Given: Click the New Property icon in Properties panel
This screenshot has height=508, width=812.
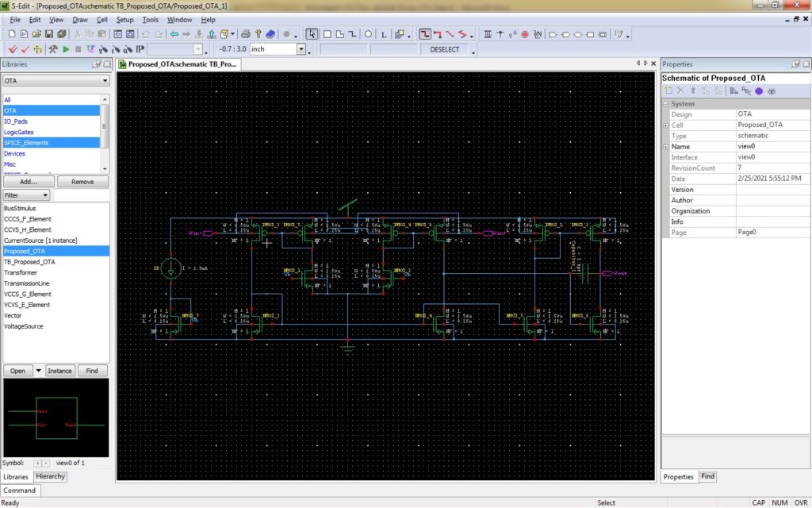Looking at the screenshot, I should [x=668, y=90].
